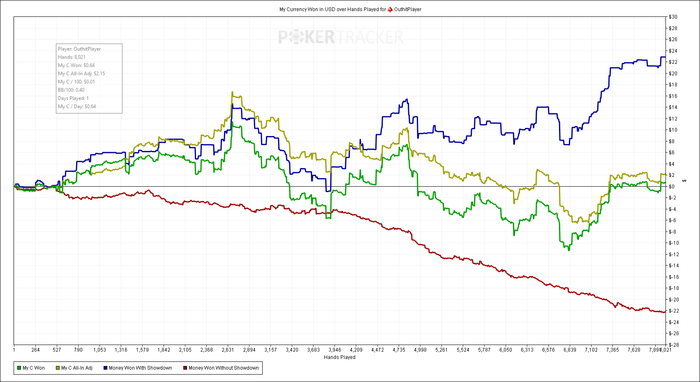Click the 'Hands Played' x-axis title
The height and width of the screenshot is (382, 700).
[x=341, y=357]
